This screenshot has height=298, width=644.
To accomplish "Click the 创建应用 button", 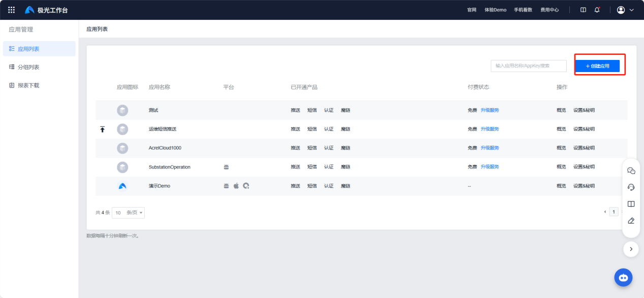I will click(597, 66).
